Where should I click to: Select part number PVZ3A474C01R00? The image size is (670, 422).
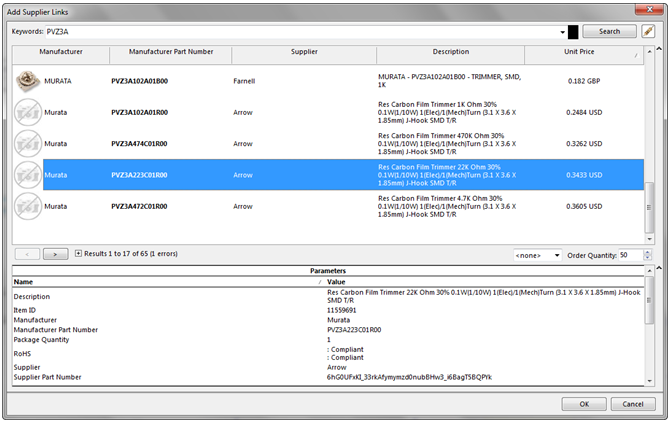tap(140, 144)
